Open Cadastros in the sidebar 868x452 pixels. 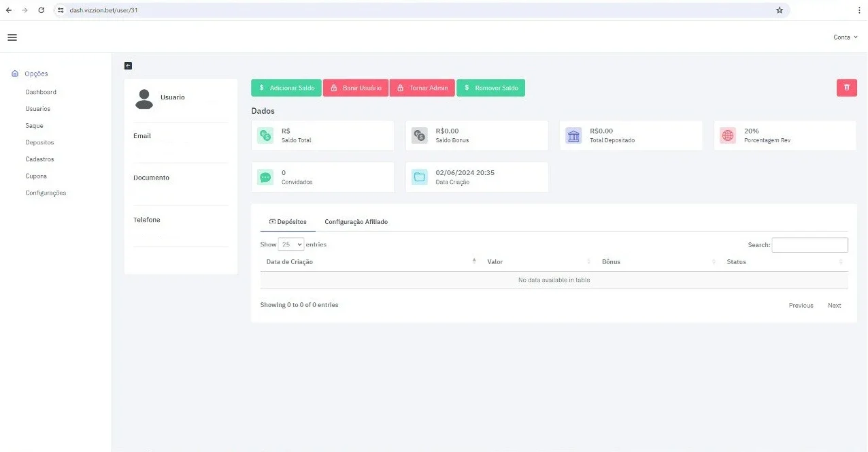[39, 159]
